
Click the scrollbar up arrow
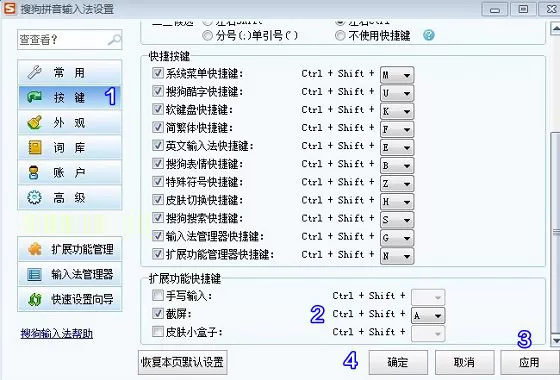[x=555, y=29]
